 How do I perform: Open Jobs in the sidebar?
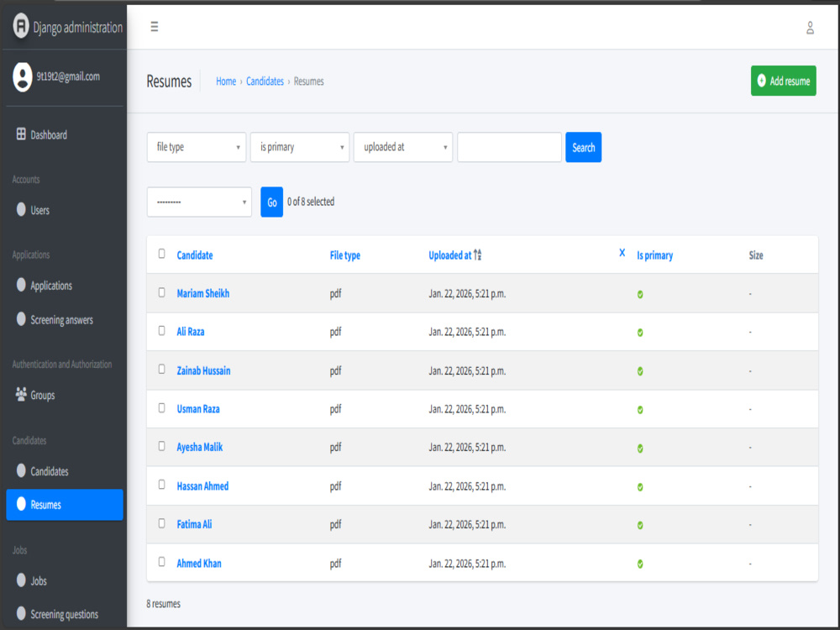(65, 580)
